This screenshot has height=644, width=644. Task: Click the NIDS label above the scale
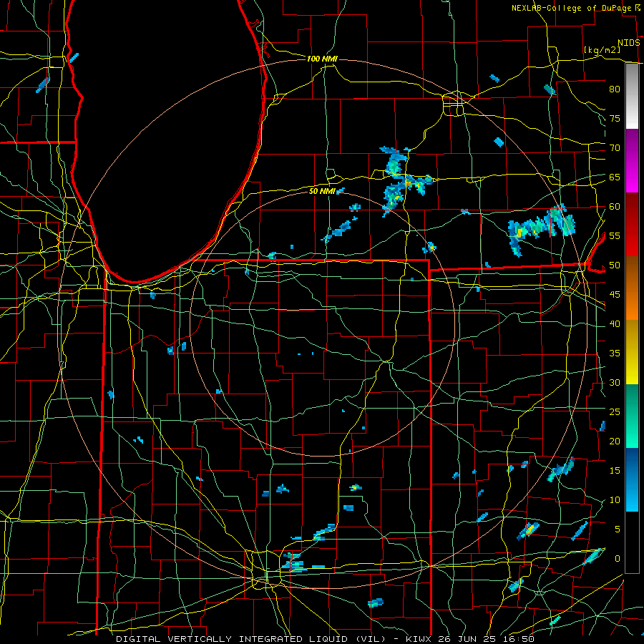629,43
